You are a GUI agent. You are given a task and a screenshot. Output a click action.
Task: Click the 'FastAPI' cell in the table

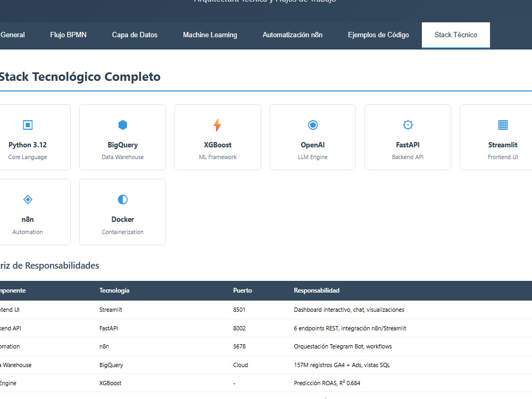(x=109, y=328)
